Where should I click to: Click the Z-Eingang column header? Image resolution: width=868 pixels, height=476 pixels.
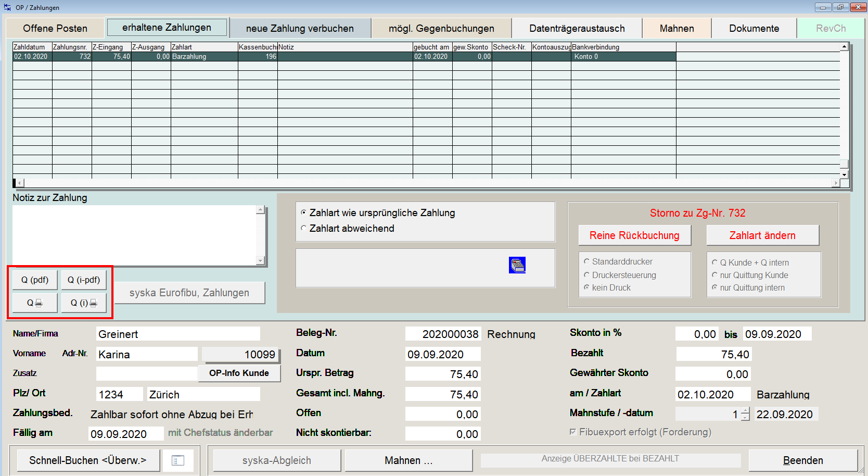click(x=111, y=47)
